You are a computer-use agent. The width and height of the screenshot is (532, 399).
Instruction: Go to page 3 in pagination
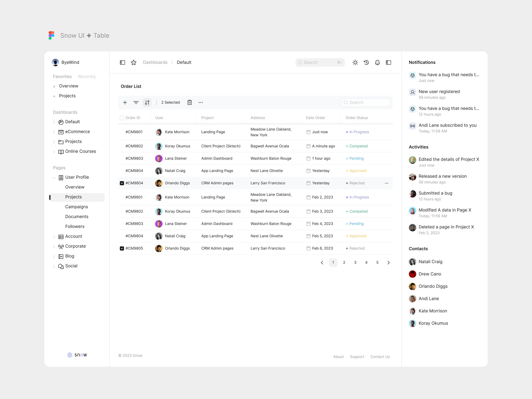tap(355, 262)
